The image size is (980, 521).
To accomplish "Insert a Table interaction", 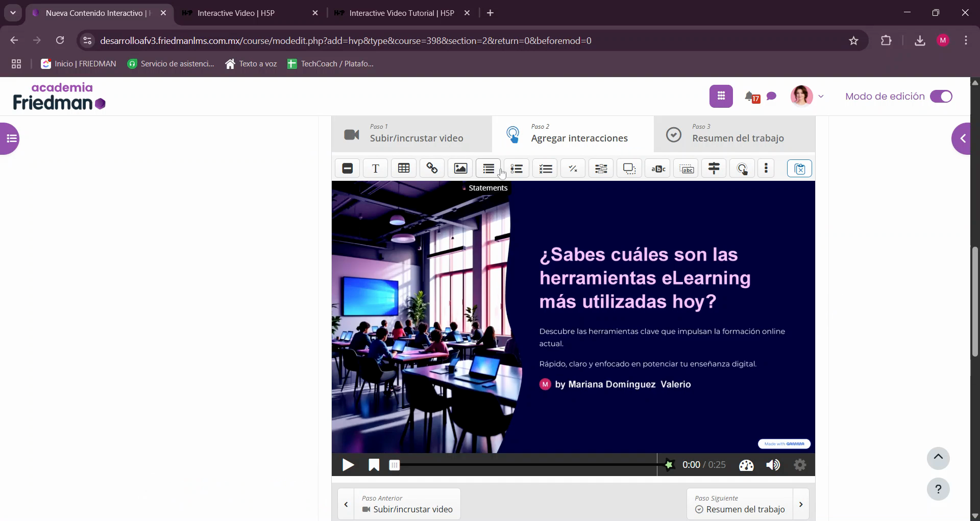I will click(404, 169).
